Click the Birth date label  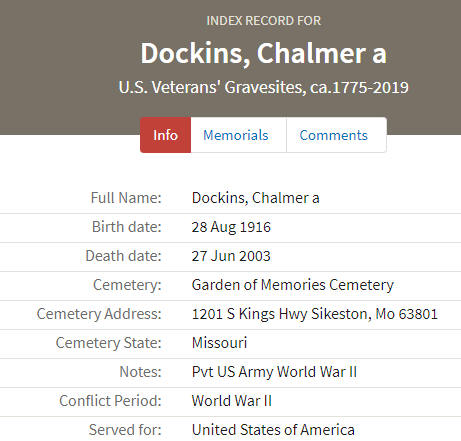tap(127, 227)
